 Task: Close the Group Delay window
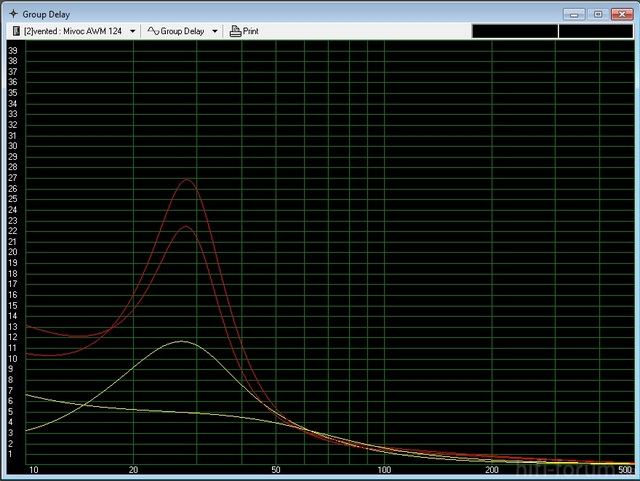622,14
